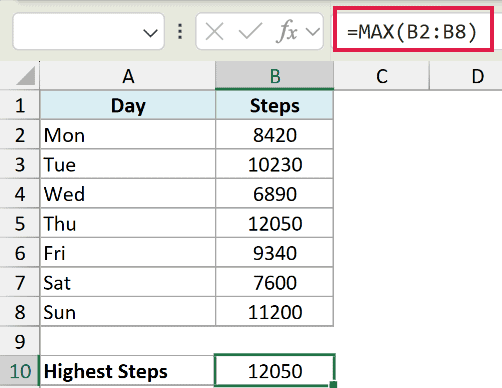502x388 pixels.
Task: Click the Select All corner triangle
Action: pyautogui.click(x=25, y=75)
